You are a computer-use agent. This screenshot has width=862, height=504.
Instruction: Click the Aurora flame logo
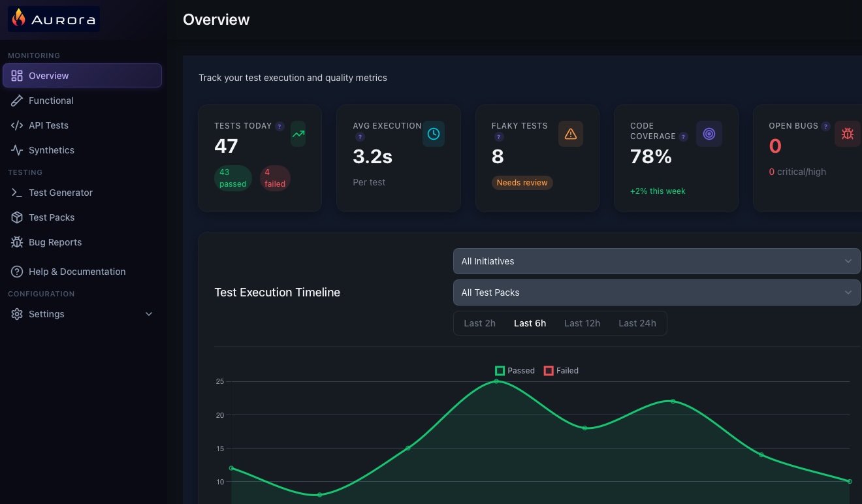18,18
